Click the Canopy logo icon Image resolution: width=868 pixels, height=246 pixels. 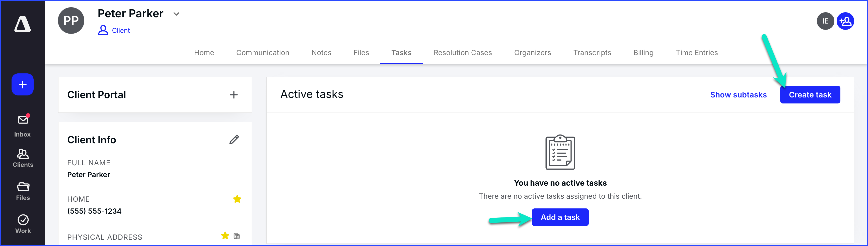pyautogui.click(x=23, y=24)
